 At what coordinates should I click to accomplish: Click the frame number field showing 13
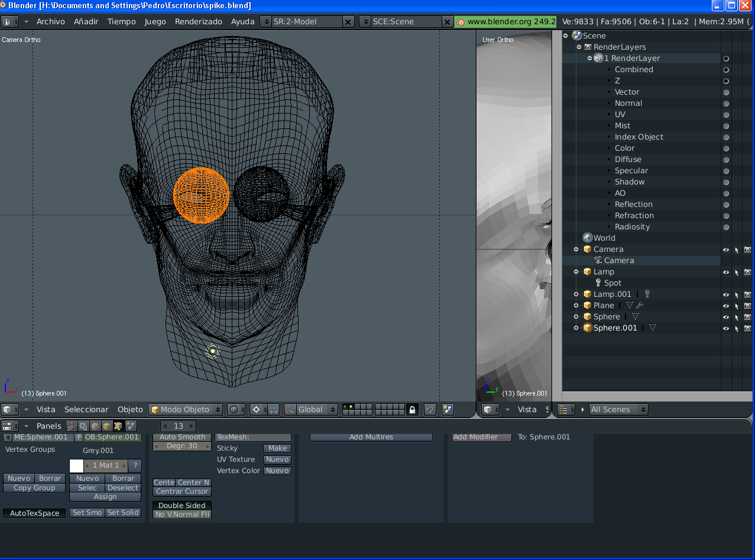[179, 426]
